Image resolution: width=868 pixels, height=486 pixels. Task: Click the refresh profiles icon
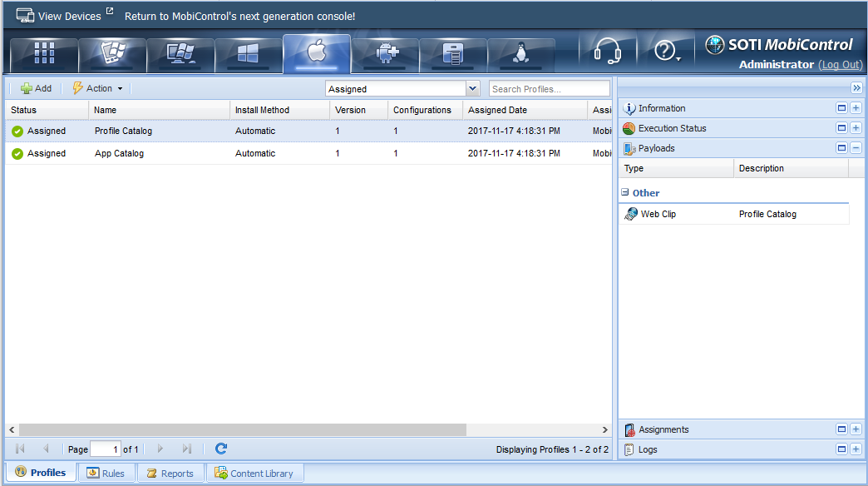click(221, 449)
